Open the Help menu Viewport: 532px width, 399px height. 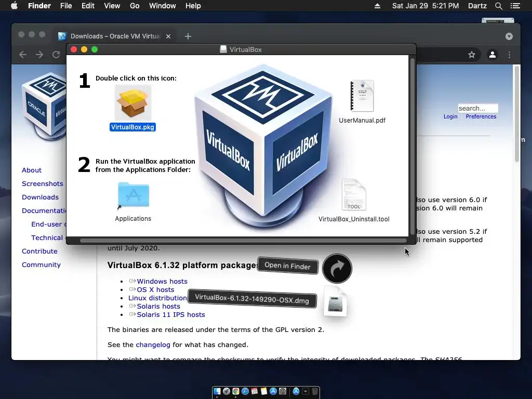point(193,6)
